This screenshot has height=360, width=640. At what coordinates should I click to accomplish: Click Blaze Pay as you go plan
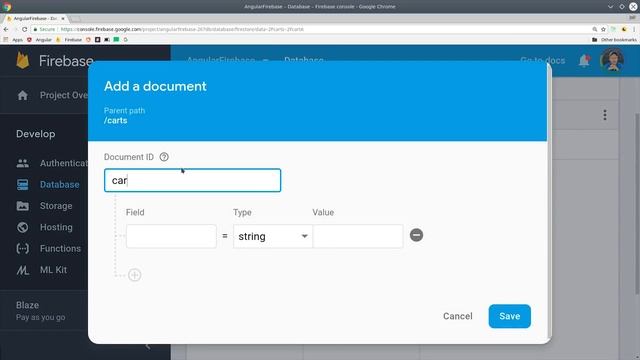[40, 311]
